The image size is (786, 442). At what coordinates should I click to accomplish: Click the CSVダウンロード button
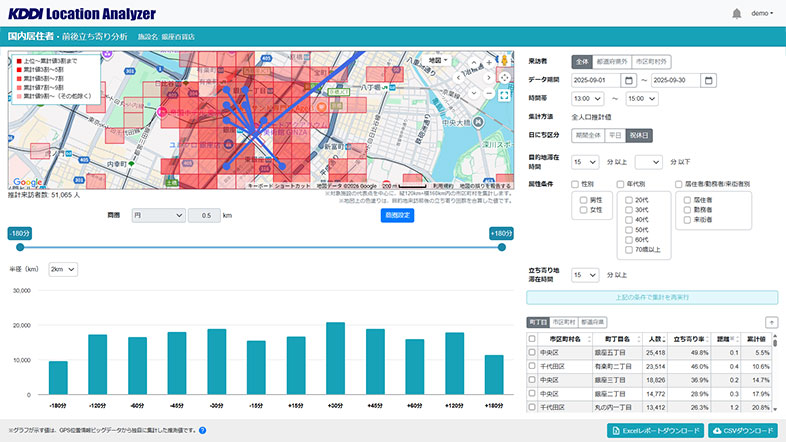click(743, 431)
